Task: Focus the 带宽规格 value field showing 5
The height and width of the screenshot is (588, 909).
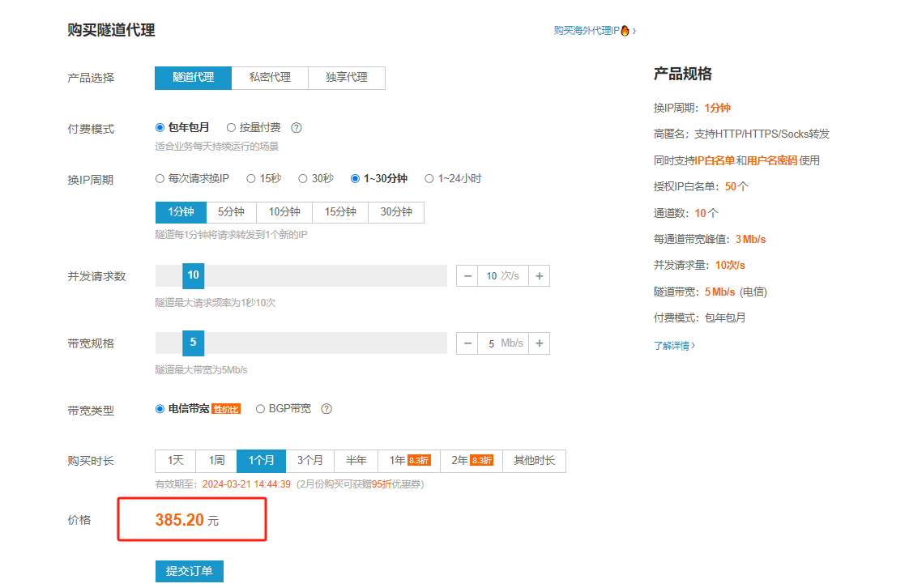Action: 503,343
